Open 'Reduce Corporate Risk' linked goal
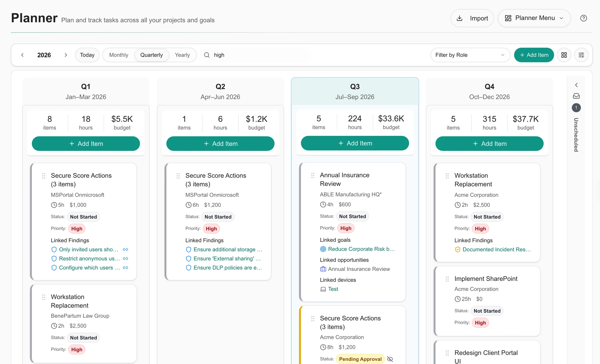This screenshot has height=364, width=600. pos(361,249)
